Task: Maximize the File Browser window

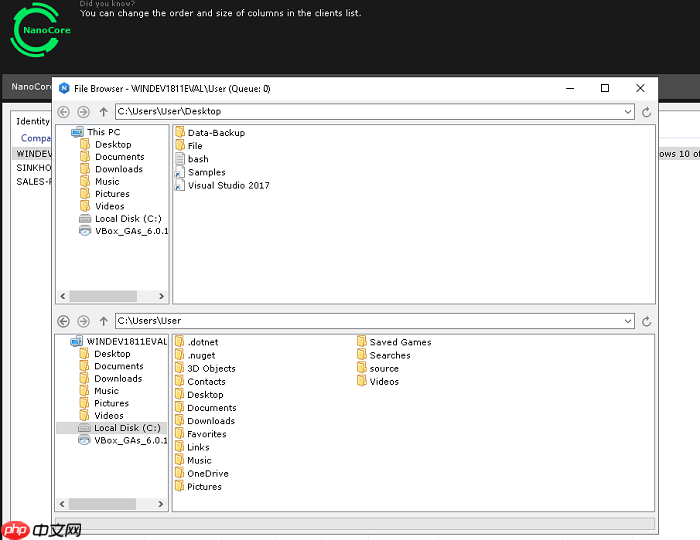Action: pos(605,88)
